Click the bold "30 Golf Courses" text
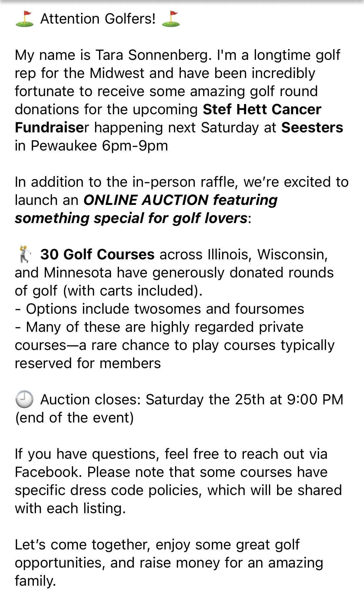This screenshot has width=364, height=599. [97, 254]
